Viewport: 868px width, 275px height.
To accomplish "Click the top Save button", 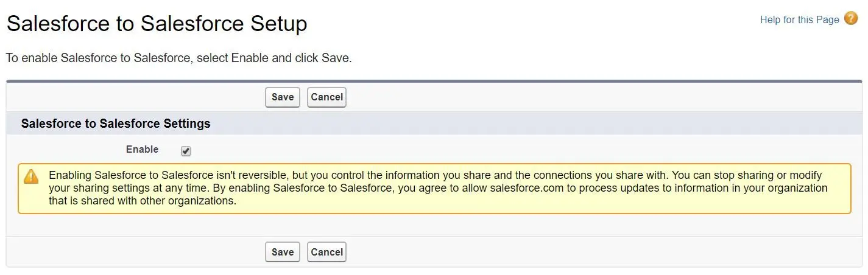I will point(283,97).
